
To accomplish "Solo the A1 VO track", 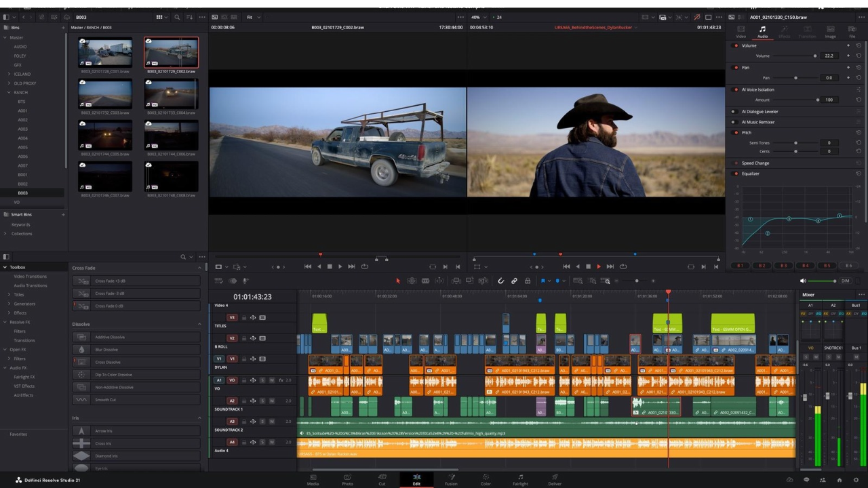I will click(x=262, y=380).
